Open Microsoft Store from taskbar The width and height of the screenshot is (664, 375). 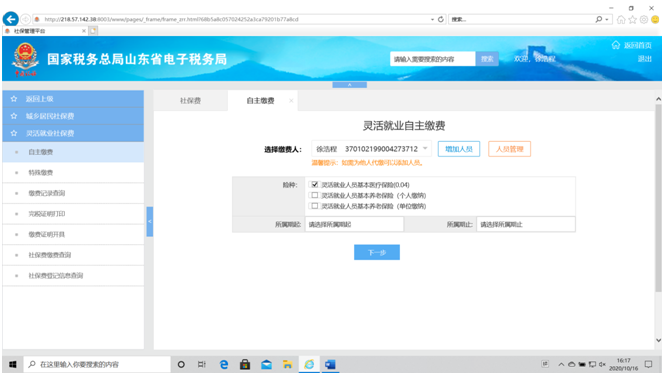pyautogui.click(x=245, y=364)
